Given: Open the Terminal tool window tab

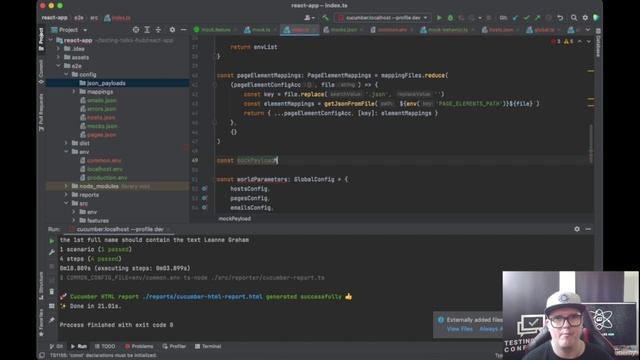Looking at the screenshot, I should click(x=208, y=346).
